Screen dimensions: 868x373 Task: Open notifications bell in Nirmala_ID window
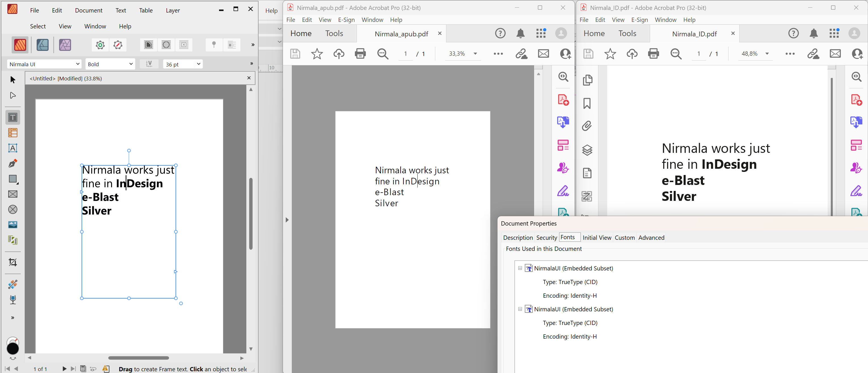coord(814,33)
